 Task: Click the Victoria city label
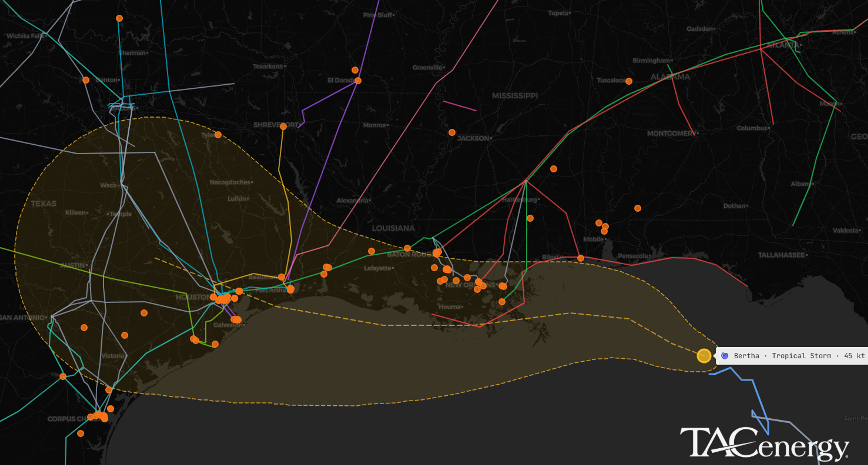113,356
